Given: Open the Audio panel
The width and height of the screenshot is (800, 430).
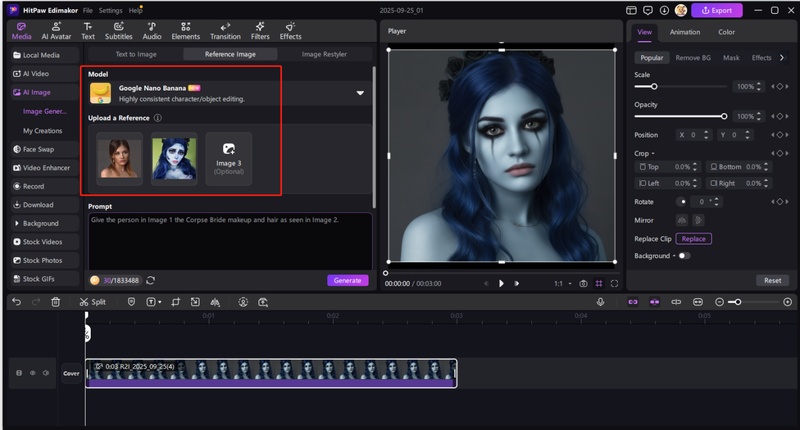Looking at the screenshot, I should [152, 31].
